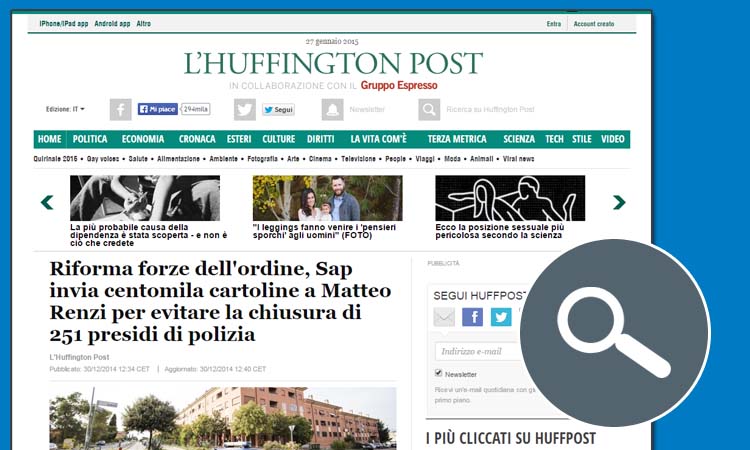Go to previous carousel stories arrow
Viewport: 750px width, 450px height.
click(x=47, y=202)
